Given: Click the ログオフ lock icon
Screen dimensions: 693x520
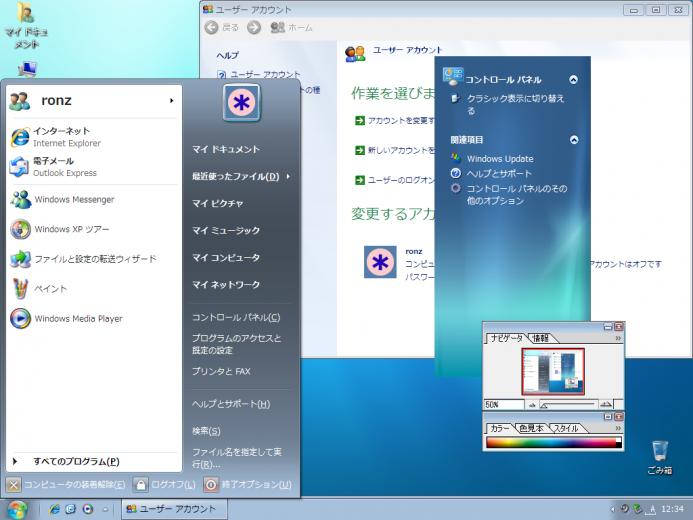Looking at the screenshot, I should 141,485.
